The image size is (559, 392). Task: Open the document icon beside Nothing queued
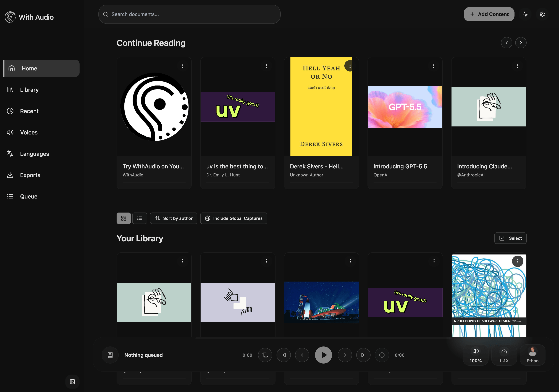(x=110, y=355)
